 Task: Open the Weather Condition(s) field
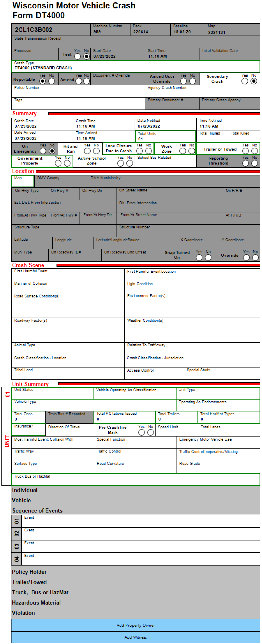192,330
